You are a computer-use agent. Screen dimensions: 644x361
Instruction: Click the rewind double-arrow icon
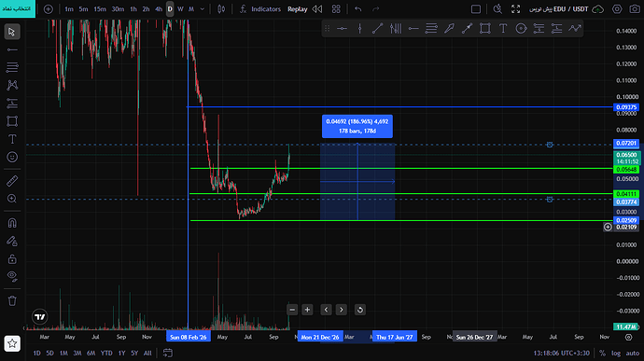317,9
